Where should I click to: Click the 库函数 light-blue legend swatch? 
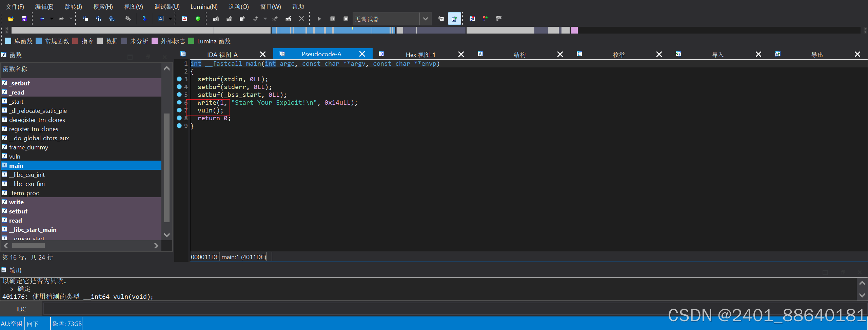8,41
